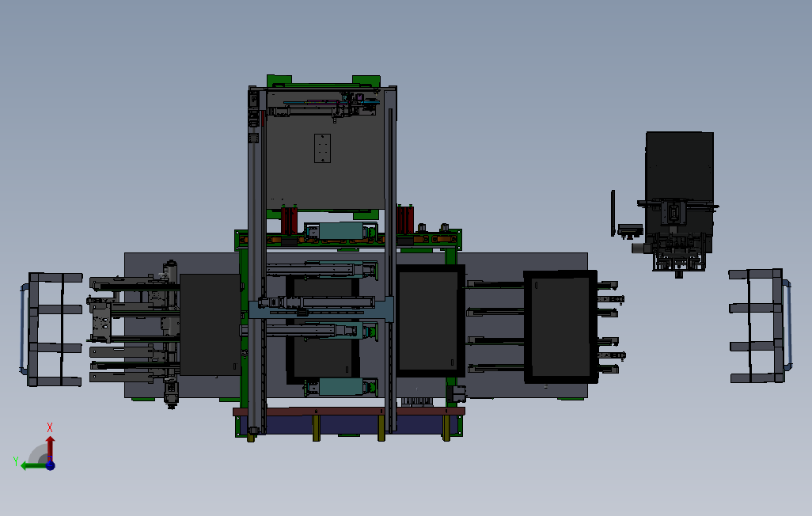Image resolution: width=812 pixels, height=516 pixels.
Task: Select the brown beam at the bottom of the frame
Action: [348, 412]
